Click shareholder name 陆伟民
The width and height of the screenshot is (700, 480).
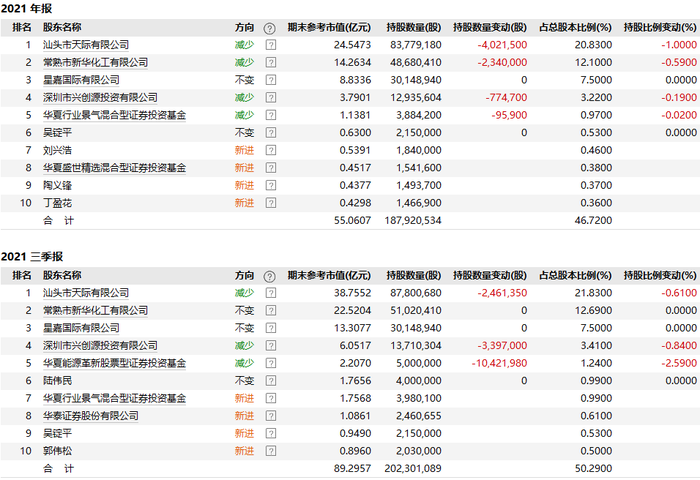tap(57, 381)
